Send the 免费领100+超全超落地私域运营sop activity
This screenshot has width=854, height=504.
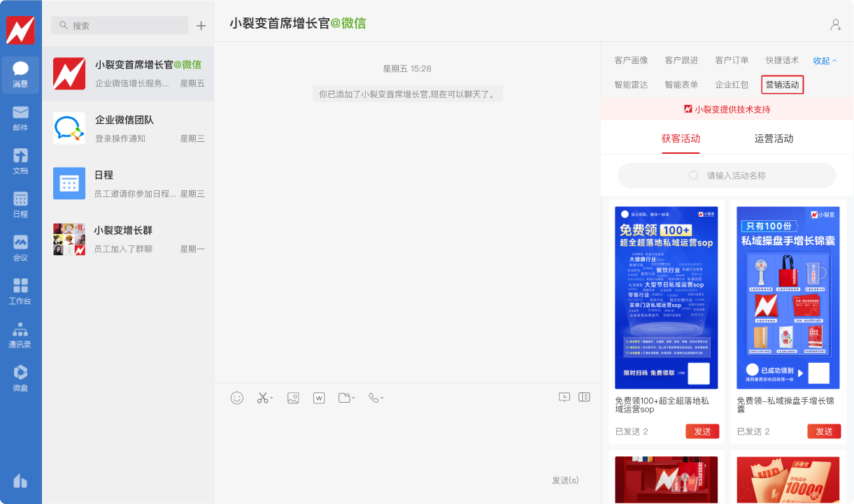[x=702, y=431]
